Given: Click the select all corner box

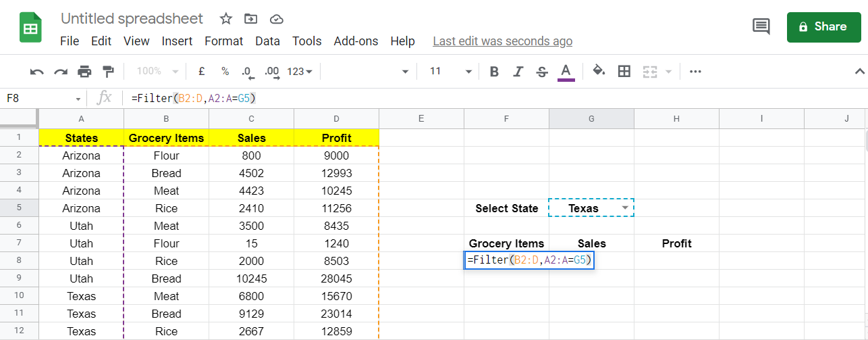Looking at the screenshot, I should pyautogui.click(x=19, y=118).
